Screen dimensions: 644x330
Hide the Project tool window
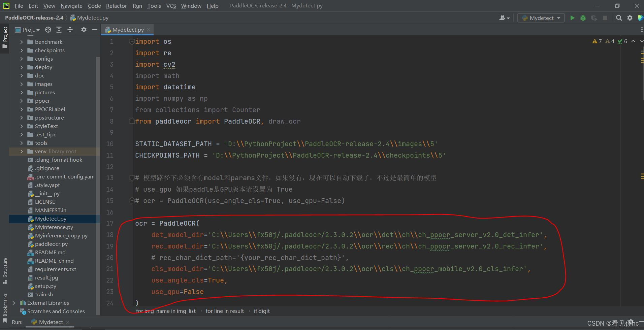click(x=95, y=30)
